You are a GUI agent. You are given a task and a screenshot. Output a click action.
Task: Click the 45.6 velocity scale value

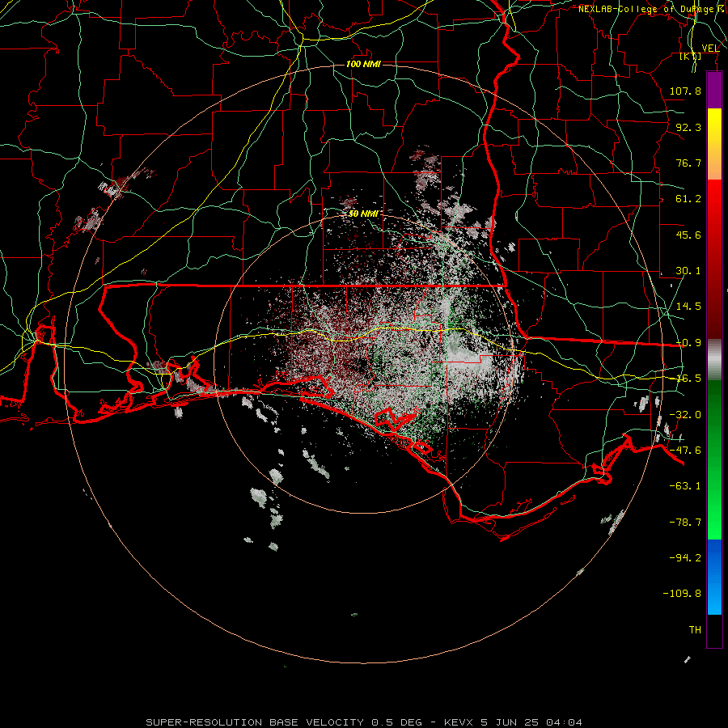(688, 235)
